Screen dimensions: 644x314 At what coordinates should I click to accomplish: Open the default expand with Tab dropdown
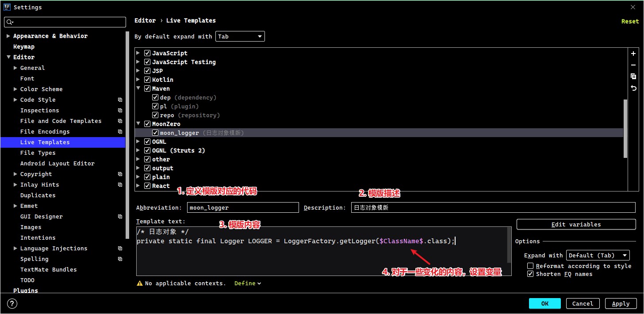tap(240, 36)
